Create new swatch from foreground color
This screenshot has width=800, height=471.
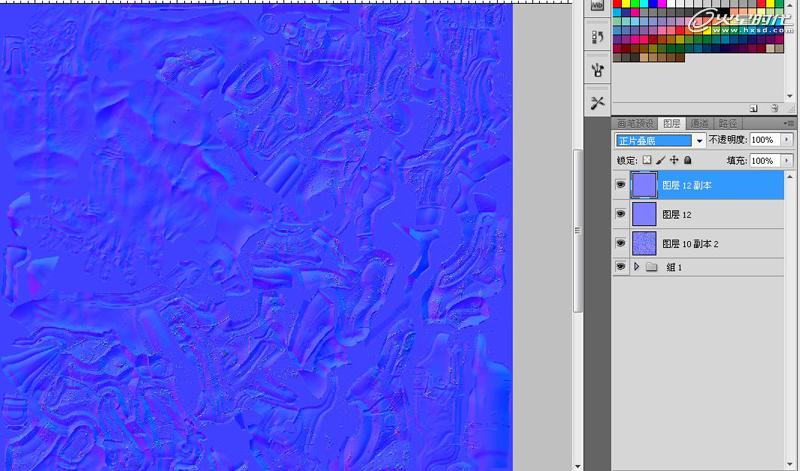click(x=754, y=108)
